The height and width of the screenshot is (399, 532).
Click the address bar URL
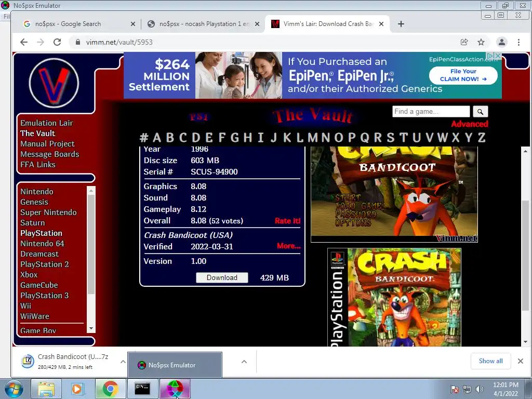pyautogui.click(x=119, y=42)
